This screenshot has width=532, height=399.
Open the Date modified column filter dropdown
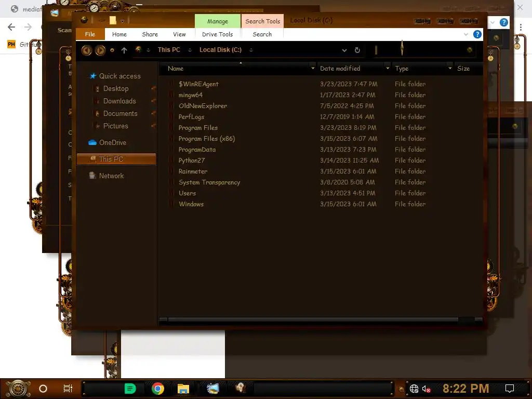pyautogui.click(x=388, y=68)
